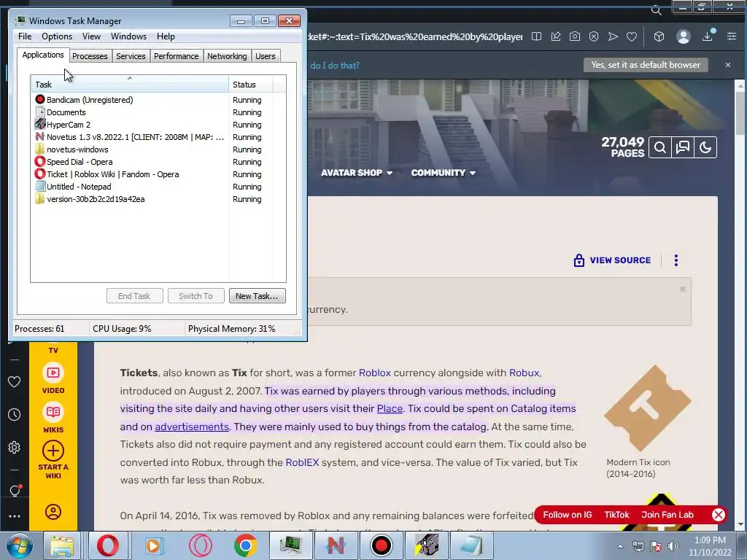Click the send flow arrow icon
The image size is (747, 560).
[613, 36]
